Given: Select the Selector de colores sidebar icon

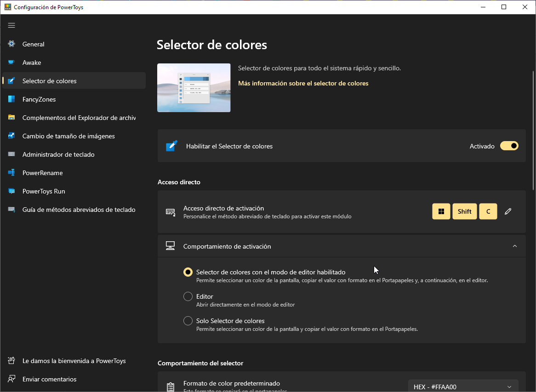Looking at the screenshot, I should 12,80.
